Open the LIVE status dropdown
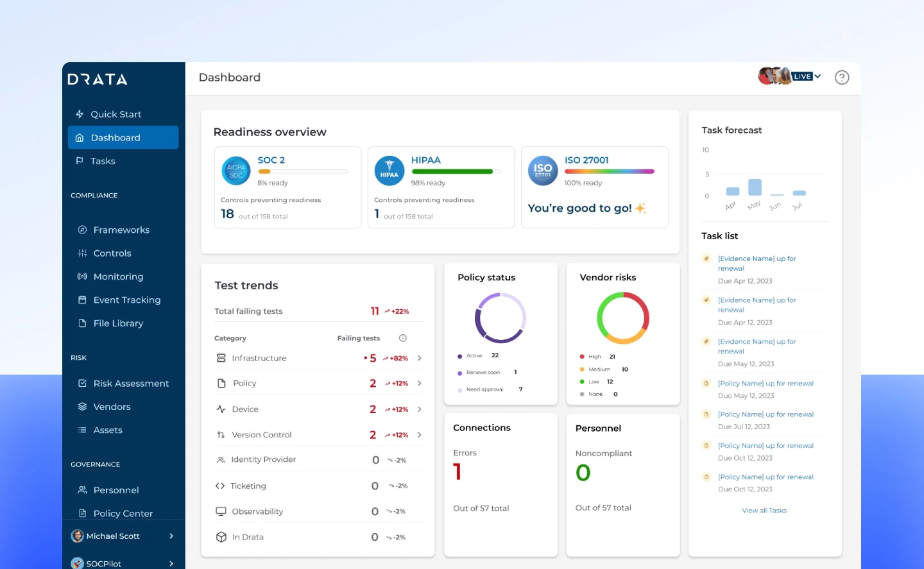The width and height of the screenshot is (924, 569). [806, 76]
